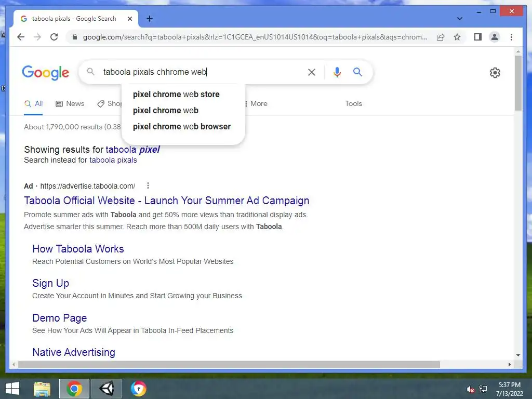Open the Chrome-like shield app on taskbar
The image size is (532, 399).
[138, 389]
